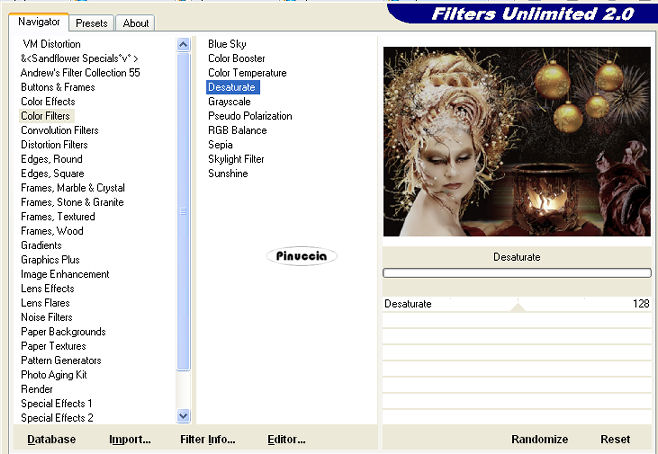
Task: Choose the Skylight Filter entry
Action: (236, 159)
